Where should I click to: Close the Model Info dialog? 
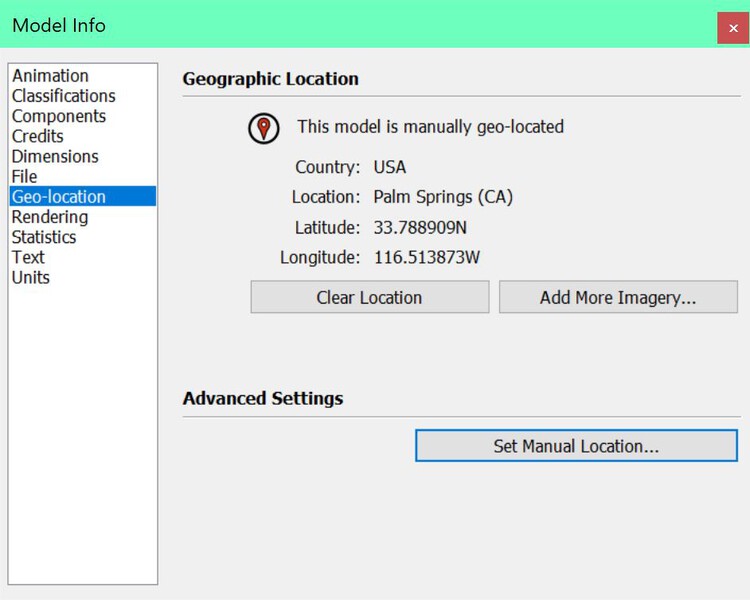733,28
